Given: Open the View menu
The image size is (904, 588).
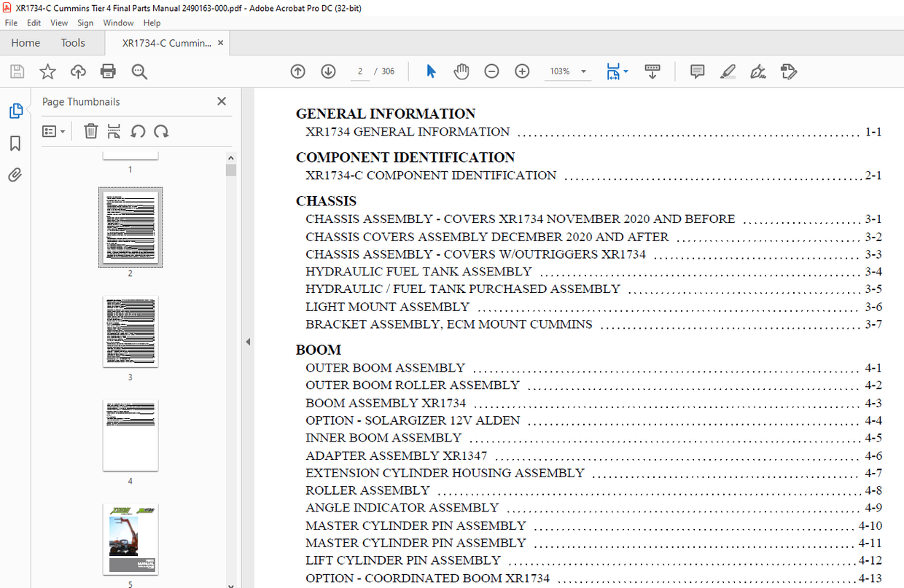Looking at the screenshot, I should (59, 23).
